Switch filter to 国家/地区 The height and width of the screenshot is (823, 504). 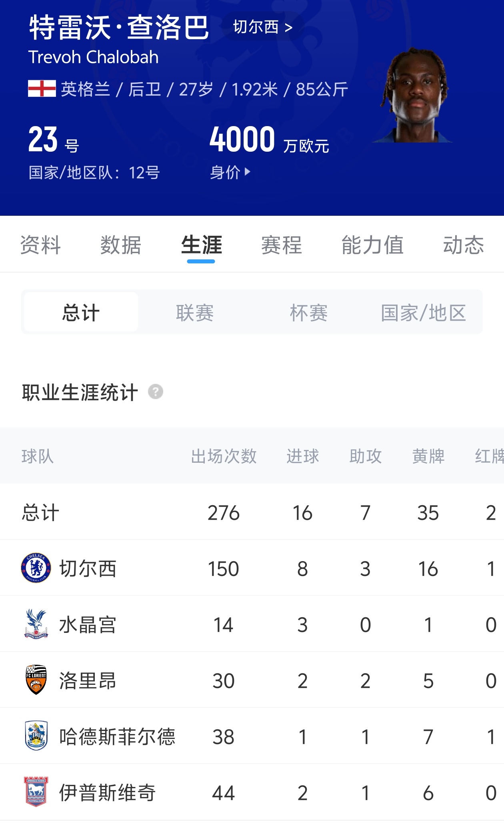pos(423,312)
